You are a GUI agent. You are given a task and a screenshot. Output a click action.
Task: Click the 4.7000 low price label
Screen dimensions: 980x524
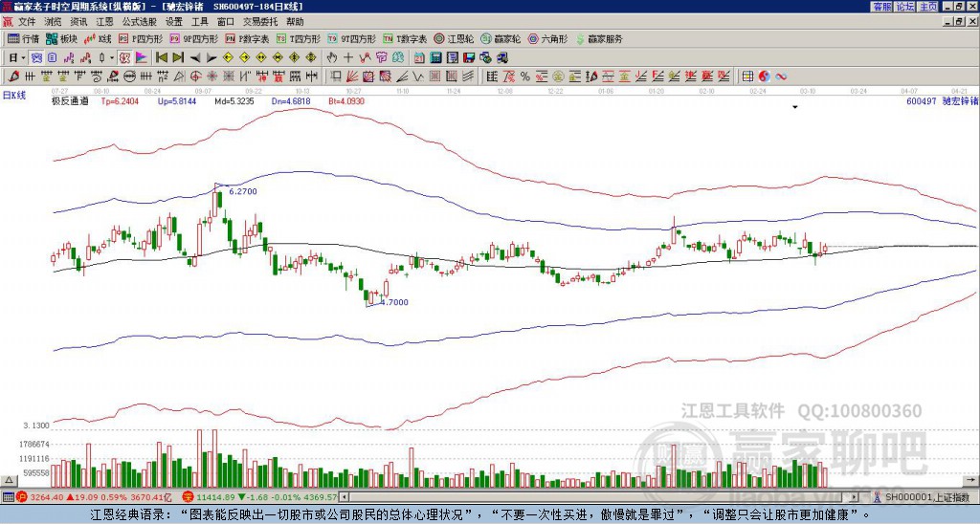click(x=394, y=302)
